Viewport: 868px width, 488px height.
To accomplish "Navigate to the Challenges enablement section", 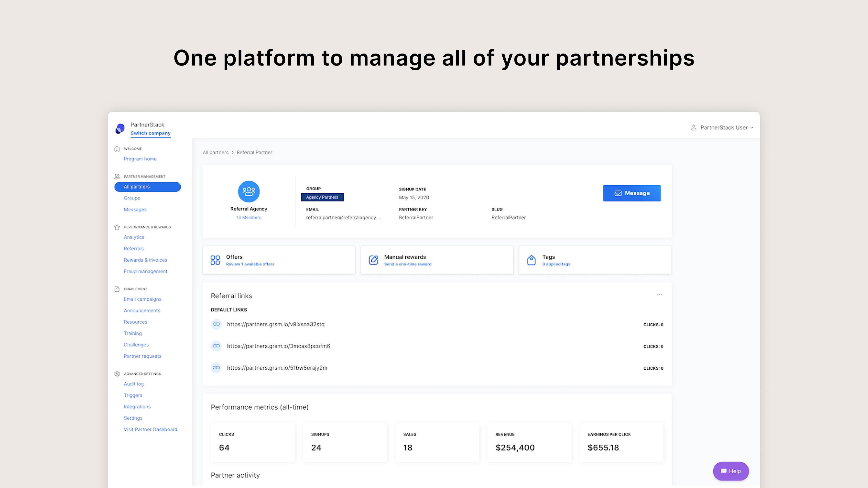I will [x=136, y=344].
